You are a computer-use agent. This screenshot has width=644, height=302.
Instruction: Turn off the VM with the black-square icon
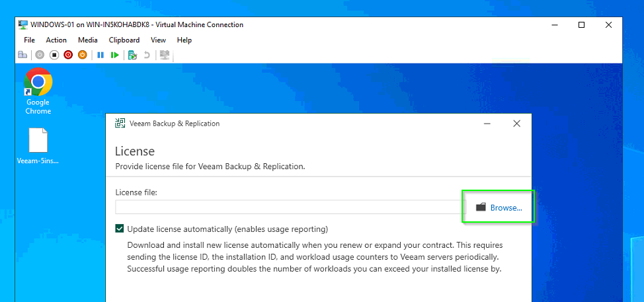(x=54, y=55)
